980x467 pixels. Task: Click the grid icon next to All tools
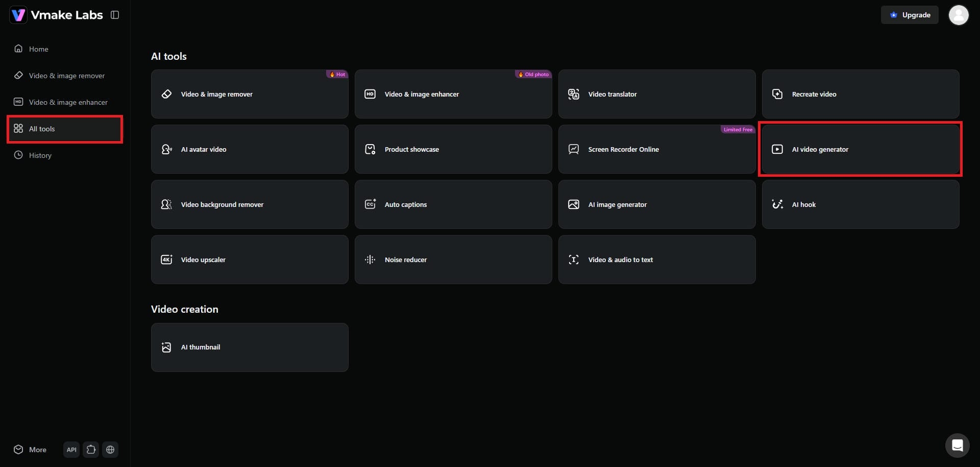18,128
